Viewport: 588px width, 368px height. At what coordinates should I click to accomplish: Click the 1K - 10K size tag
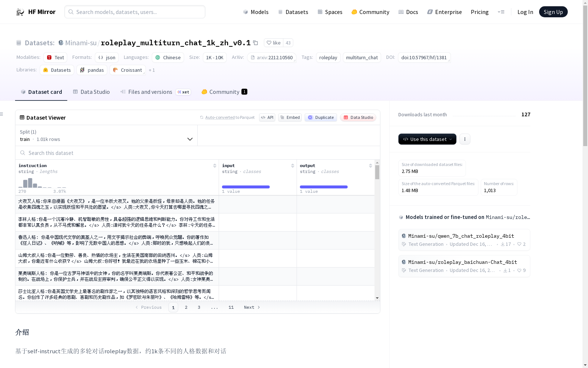click(x=215, y=57)
